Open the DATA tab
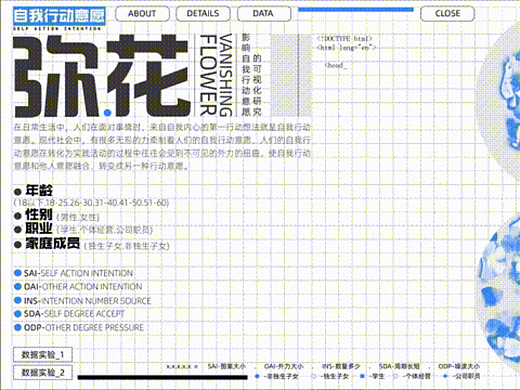 (264, 14)
